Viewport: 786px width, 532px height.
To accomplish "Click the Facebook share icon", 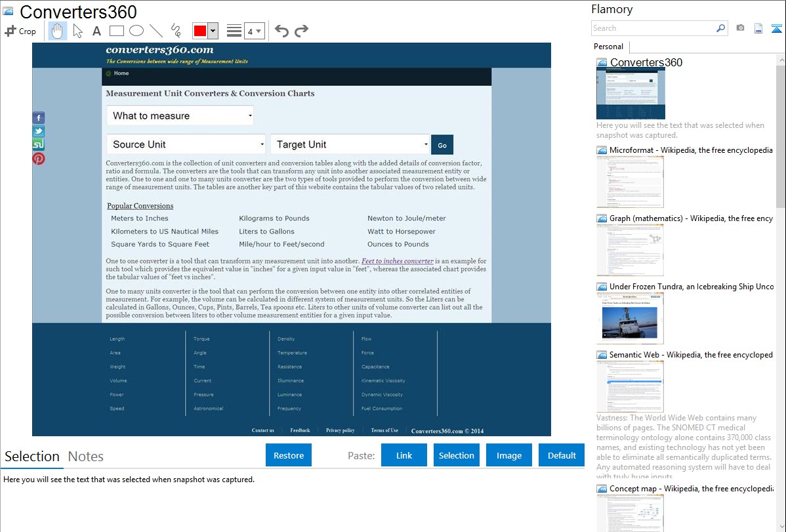I will tap(39, 118).
